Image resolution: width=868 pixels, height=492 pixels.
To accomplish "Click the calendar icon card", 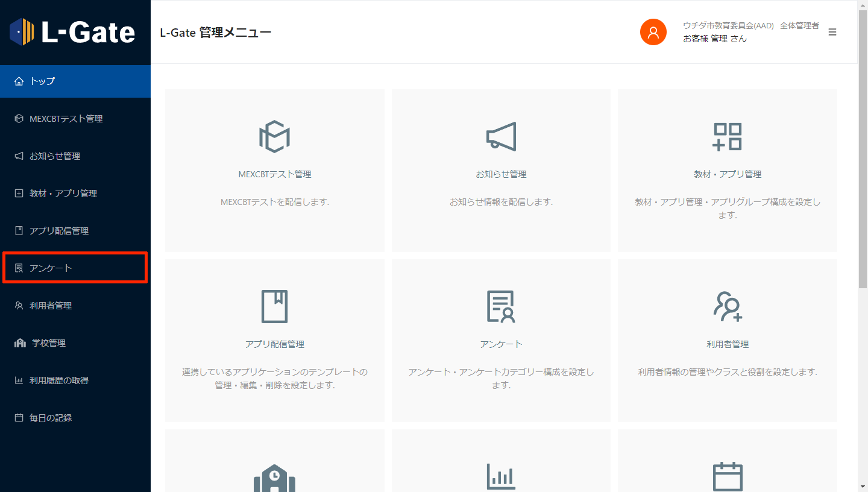I will click(727, 476).
